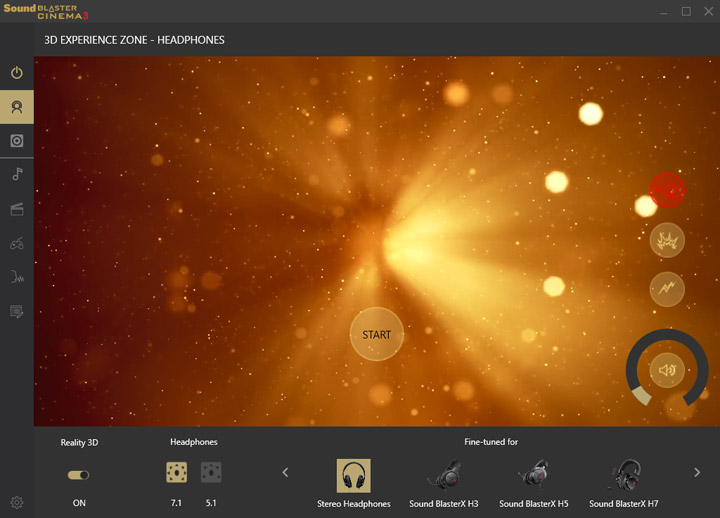This screenshot has height=518, width=720.
Task: Click the Headphones section label
Action: (194, 442)
